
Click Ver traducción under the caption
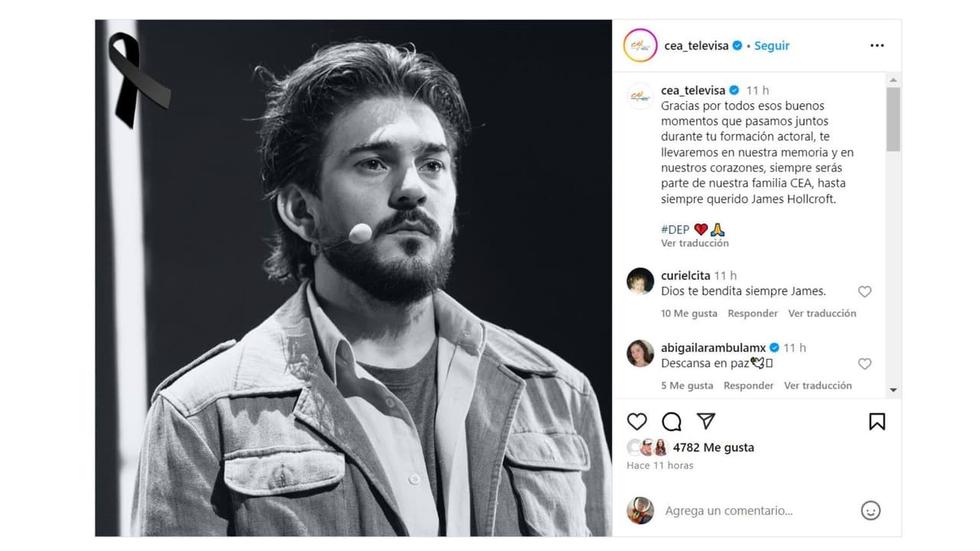[x=694, y=243]
